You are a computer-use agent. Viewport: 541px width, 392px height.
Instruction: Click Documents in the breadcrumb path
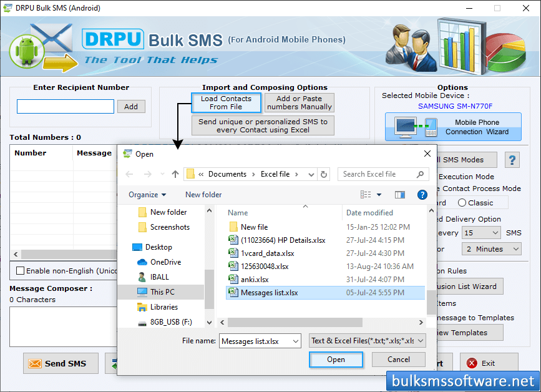coord(227,174)
